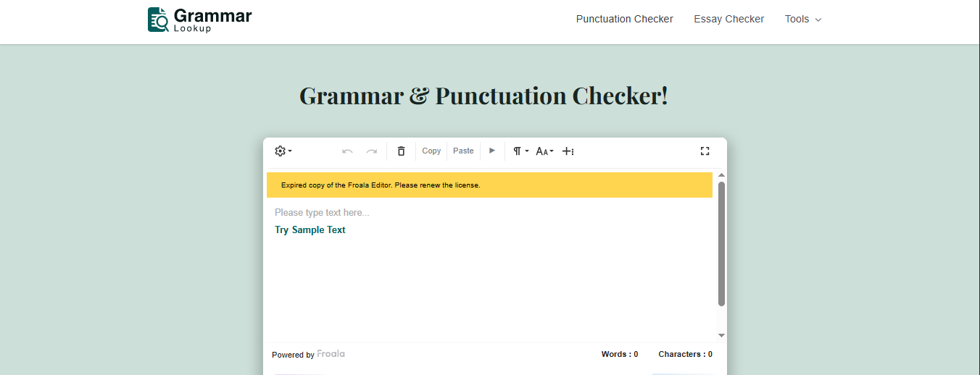Click the Powered by Froala link
The height and width of the screenshot is (375, 980).
click(308, 355)
